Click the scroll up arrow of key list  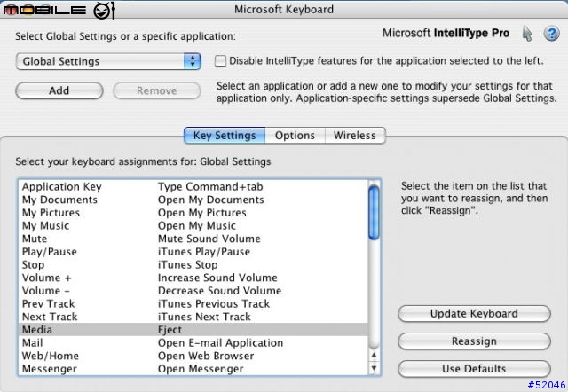point(374,355)
